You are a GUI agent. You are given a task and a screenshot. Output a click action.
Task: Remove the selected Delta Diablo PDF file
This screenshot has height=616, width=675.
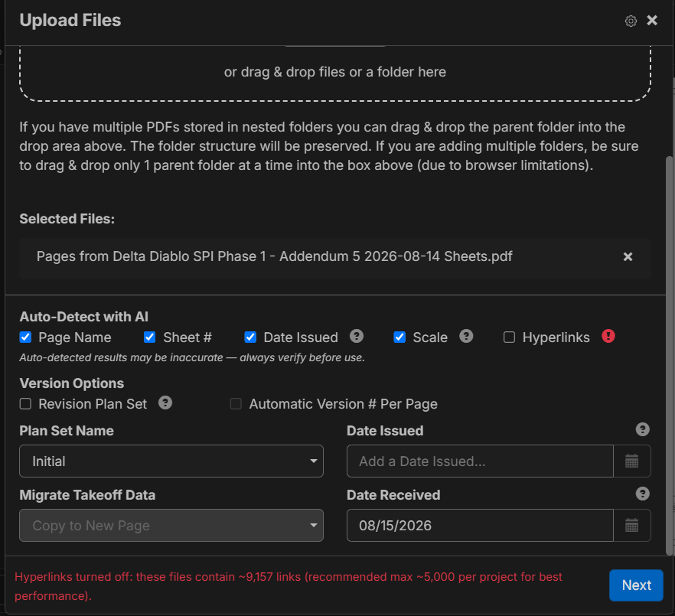(628, 256)
